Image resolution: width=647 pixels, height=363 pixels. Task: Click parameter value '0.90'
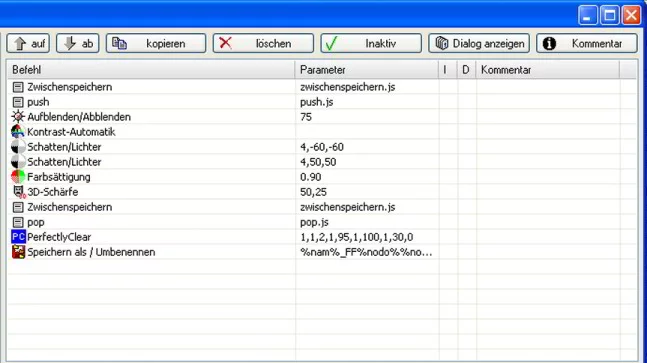(x=310, y=177)
